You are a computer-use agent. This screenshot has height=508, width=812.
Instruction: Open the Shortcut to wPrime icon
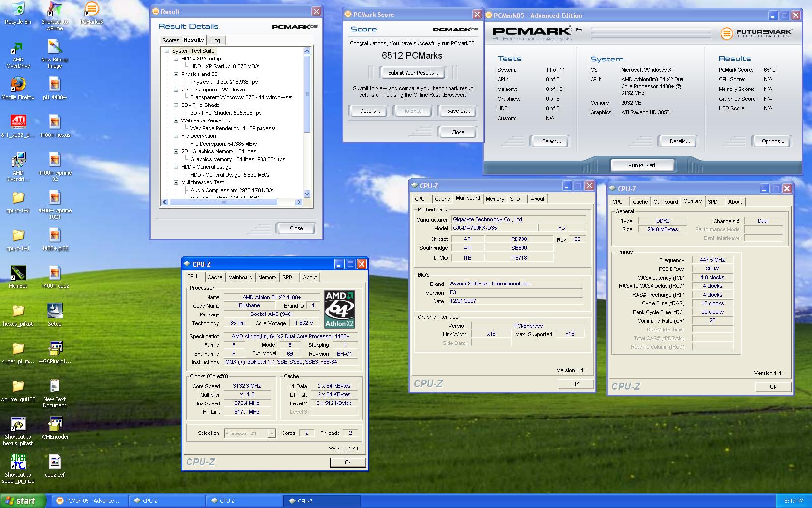pos(55,15)
